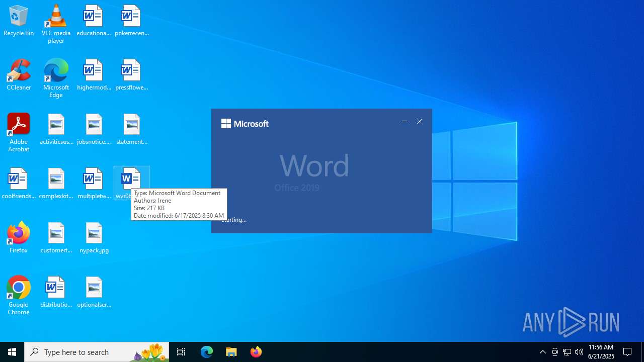
Task: Select the activitiesus... image file
Action: point(56,129)
